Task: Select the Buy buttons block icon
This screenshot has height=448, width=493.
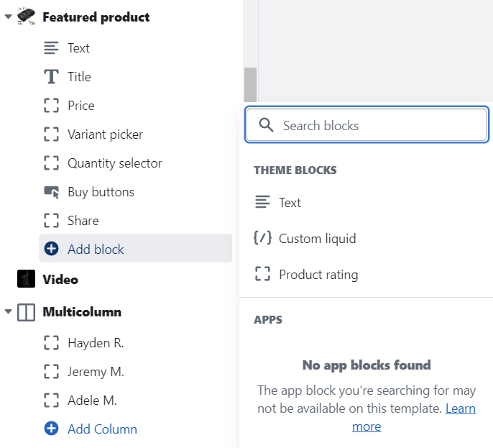Action: [51, 192]
